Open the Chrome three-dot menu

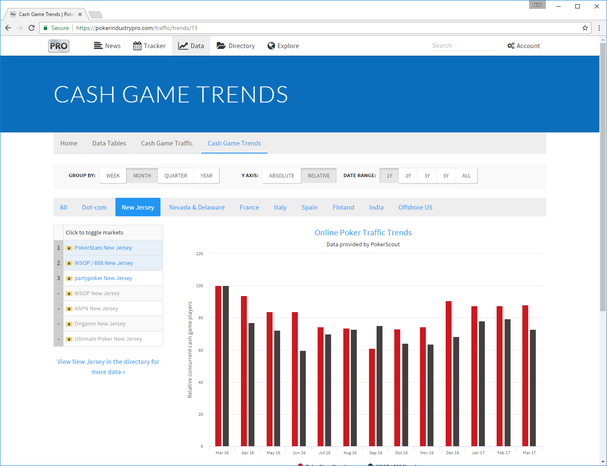(x=599, y=28)
